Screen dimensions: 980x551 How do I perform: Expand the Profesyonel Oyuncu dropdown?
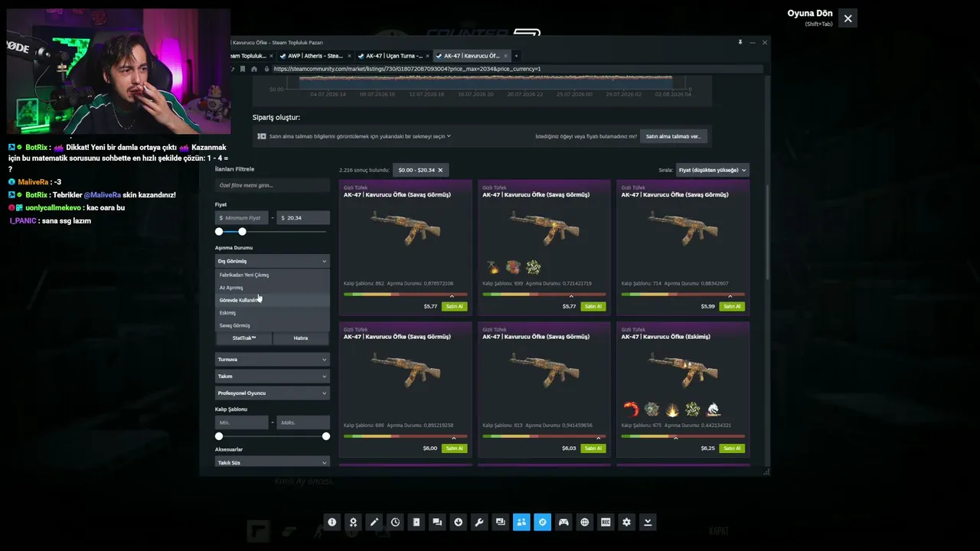pyautogui.click(x=273, y=393)
